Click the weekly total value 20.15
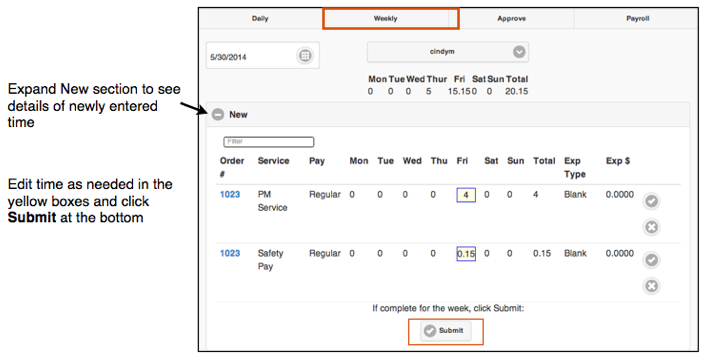Screen dimensions: 709x362 pos(516,91)
